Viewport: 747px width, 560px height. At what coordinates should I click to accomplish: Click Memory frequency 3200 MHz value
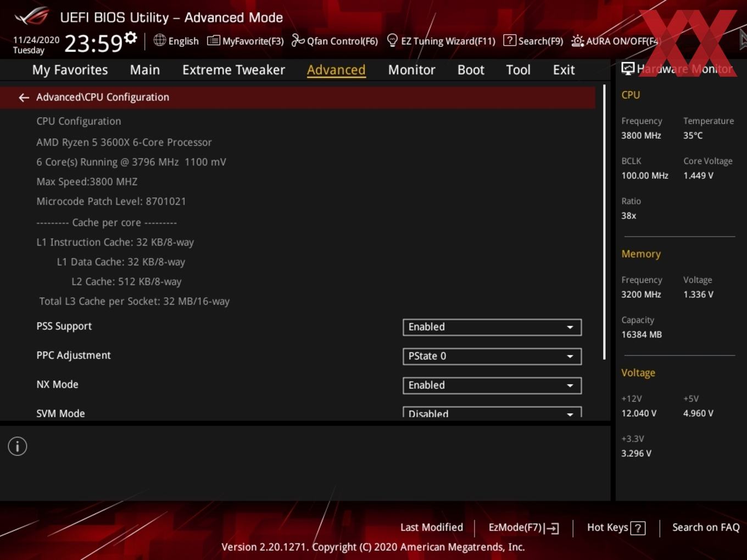click(x=641, y=294)
